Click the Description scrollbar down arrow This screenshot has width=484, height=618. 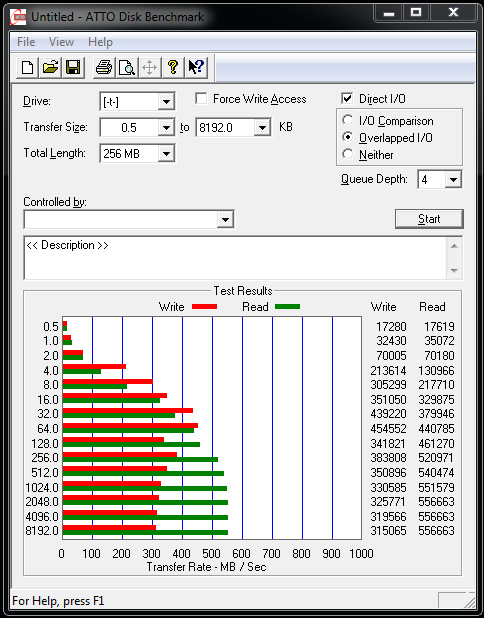pos(454,271)
